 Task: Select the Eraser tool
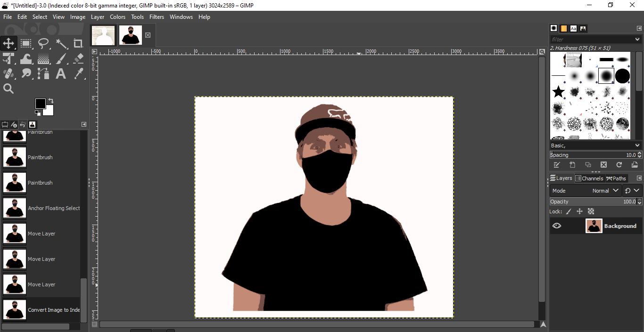tap(79, 59)
